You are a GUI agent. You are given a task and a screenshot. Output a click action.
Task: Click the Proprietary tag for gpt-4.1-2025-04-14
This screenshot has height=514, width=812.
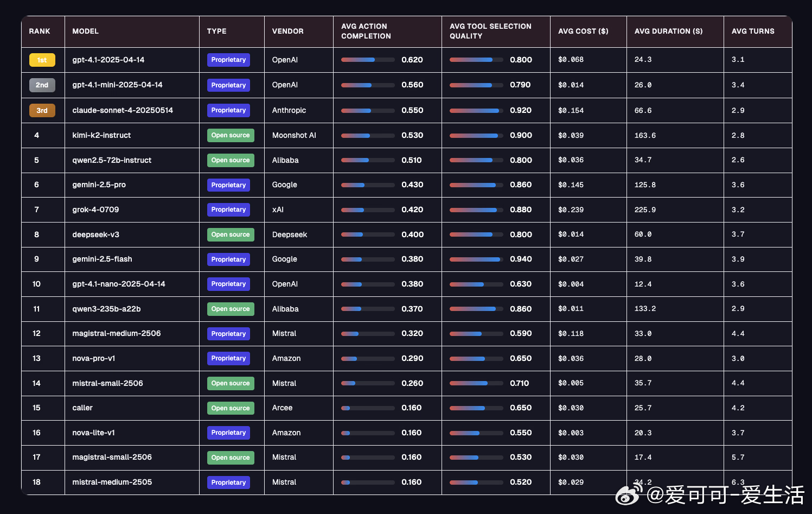[x=228, y=60]
